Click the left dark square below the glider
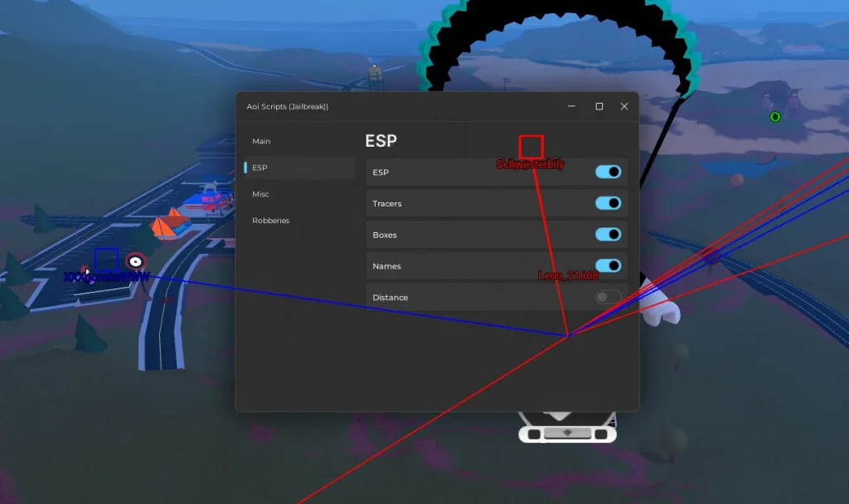This screenshot has width=849, height=504. (x=535, y=434)
